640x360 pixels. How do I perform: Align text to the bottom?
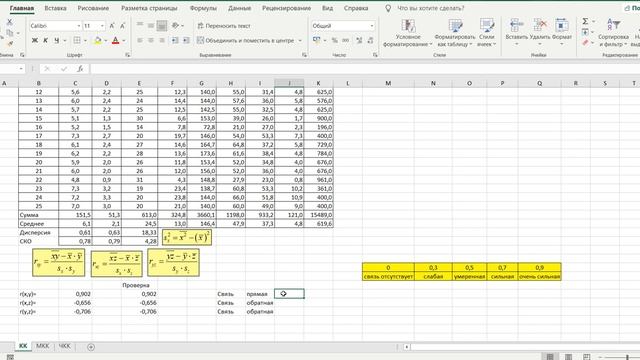pos(162,26)
